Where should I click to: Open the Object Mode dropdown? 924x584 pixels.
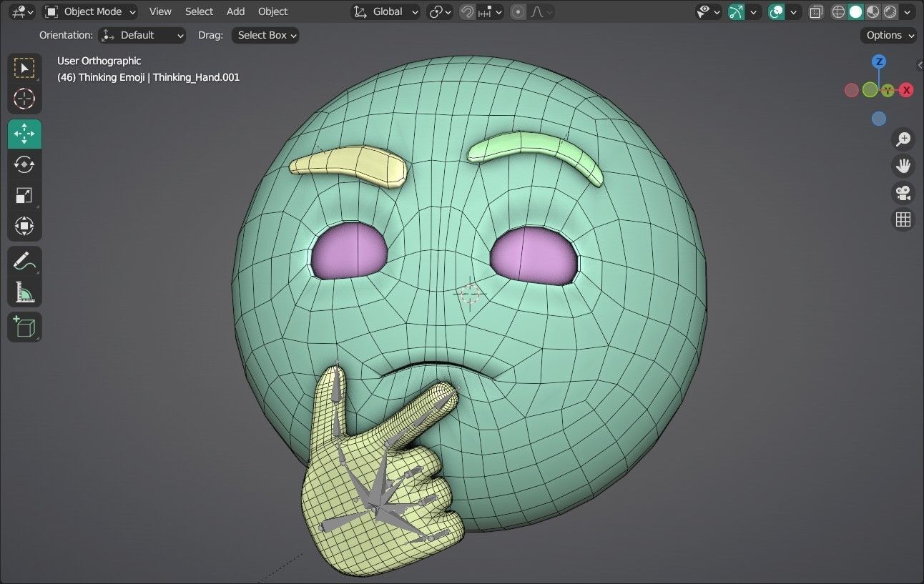[90, 11]
